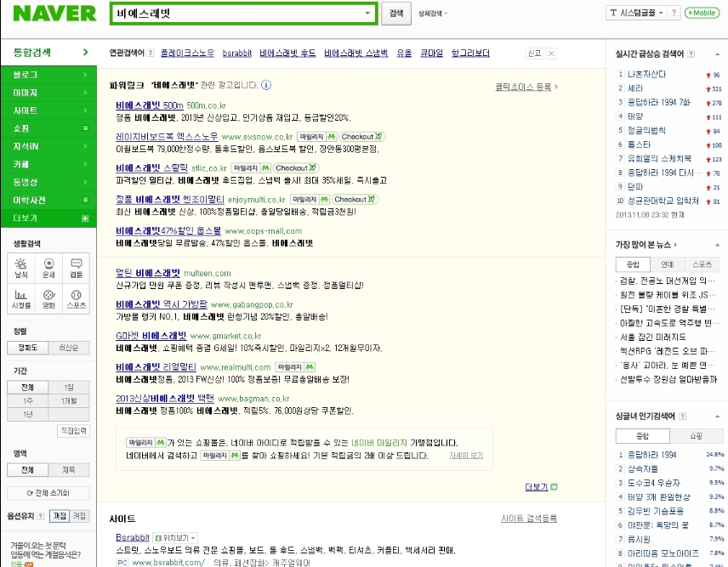
Task: Click the NAVER logo
Action: click(54, 14)
